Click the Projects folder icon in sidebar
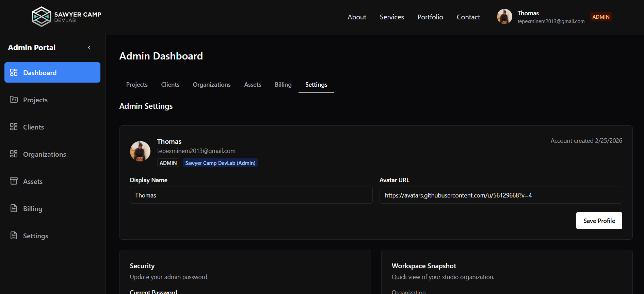The width and height of the screenshot is (644, 294). point(14,100)
